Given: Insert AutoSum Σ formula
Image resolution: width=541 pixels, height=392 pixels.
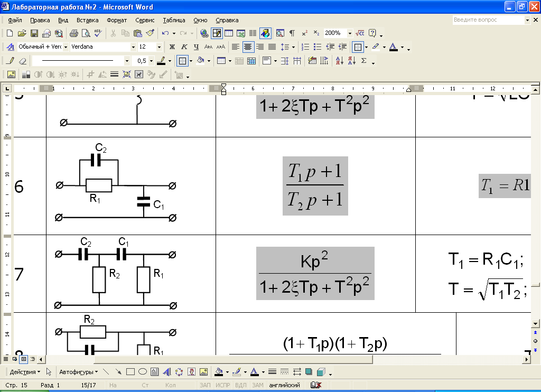Looking at the screenshot, I should point(363,61).
